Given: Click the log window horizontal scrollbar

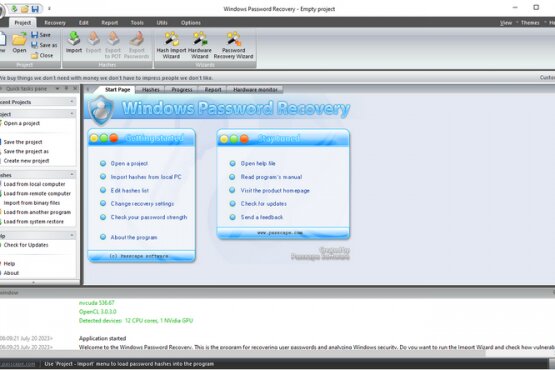Looking at the screenshot, I should click(x=242, y=354).
